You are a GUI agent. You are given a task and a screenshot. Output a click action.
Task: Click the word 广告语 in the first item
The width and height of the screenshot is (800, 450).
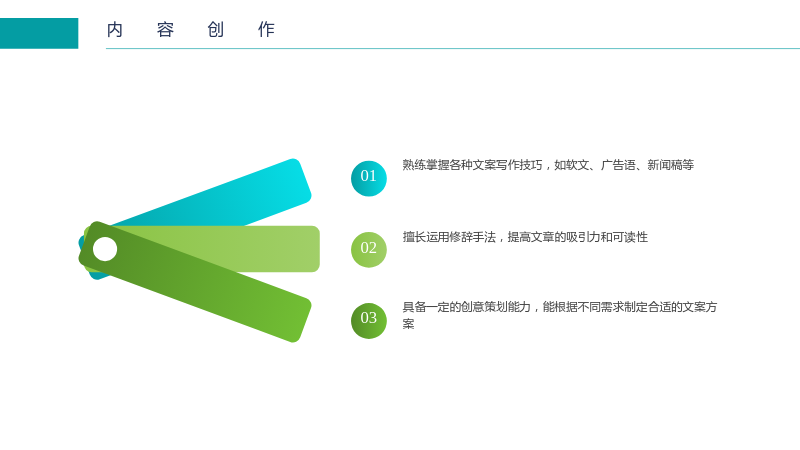coord(618,165)
